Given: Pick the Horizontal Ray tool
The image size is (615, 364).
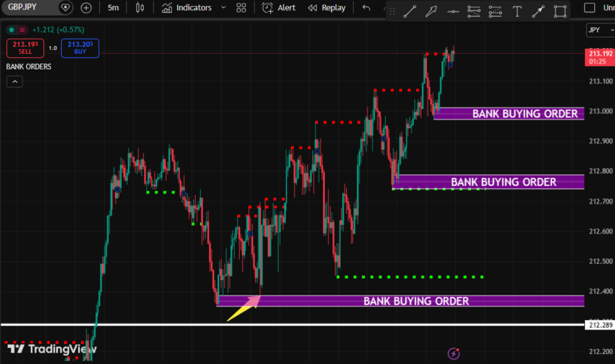Looking at the screenshot, I should click(453, 11).
